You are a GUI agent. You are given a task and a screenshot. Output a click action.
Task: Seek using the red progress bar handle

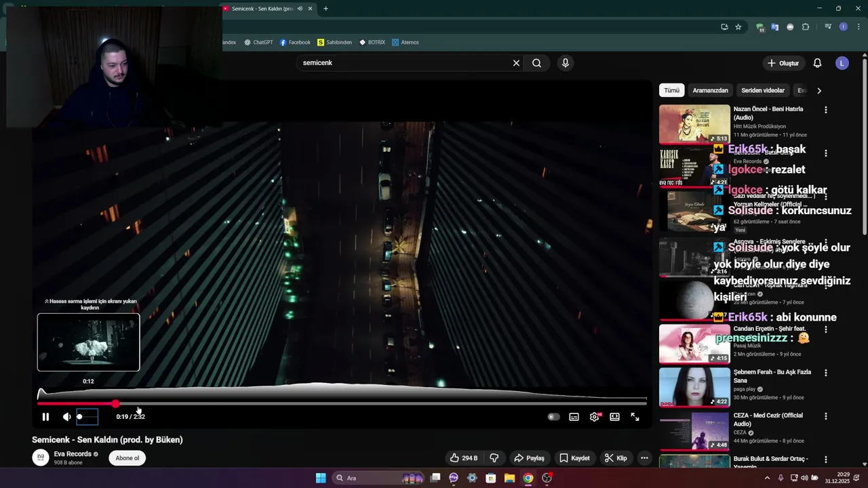tap(115, 404)
